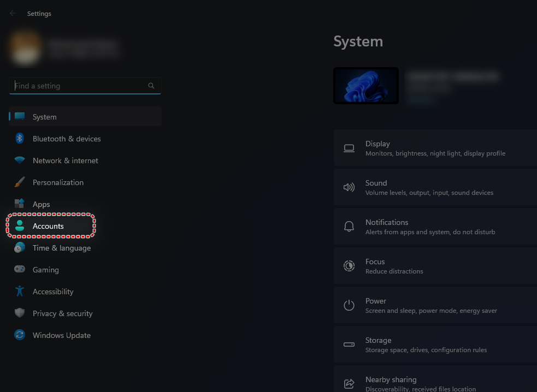Click the search magnifier icon
The height and width of the screenshot is (392, 537).
(151, 86)
